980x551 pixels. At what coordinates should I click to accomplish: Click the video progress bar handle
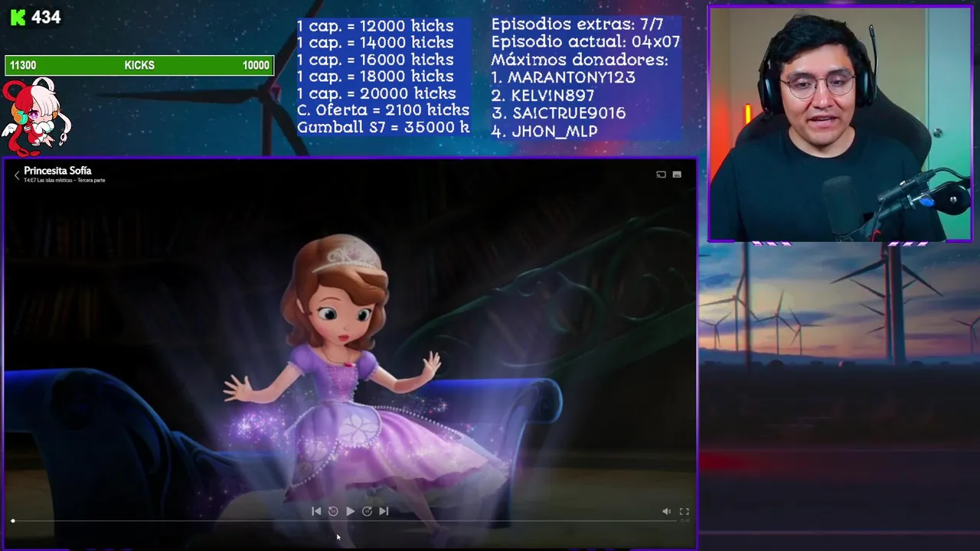coord(12,521)
